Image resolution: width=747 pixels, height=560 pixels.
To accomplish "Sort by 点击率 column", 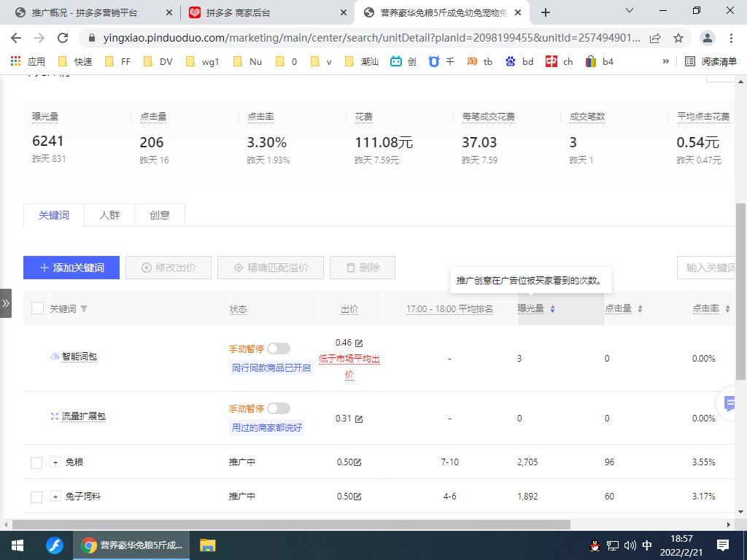I will [727, 309].
